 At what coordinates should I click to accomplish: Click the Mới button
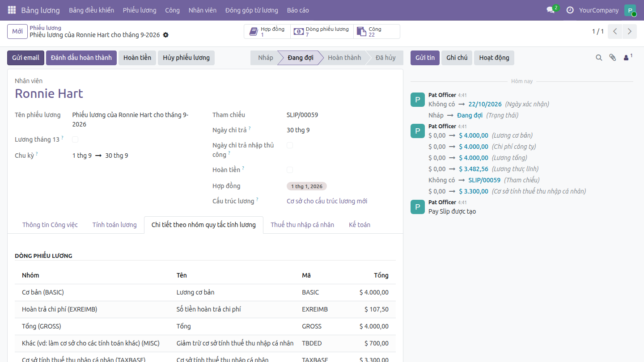(17, 31)
